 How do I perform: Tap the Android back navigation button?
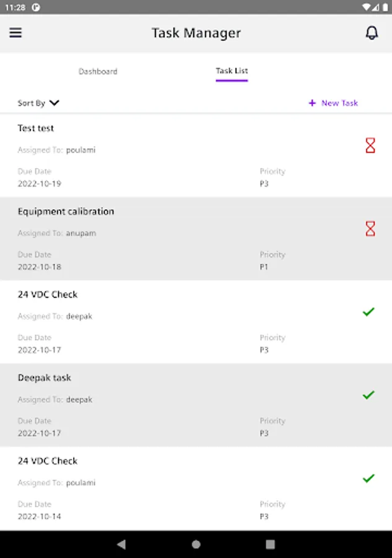point(121,544)
